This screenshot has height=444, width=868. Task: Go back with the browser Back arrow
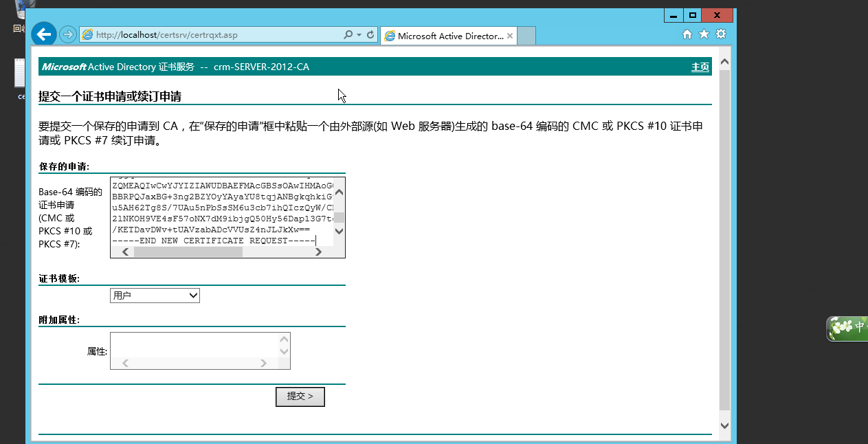pyautogui.click(x=43, y=34)
